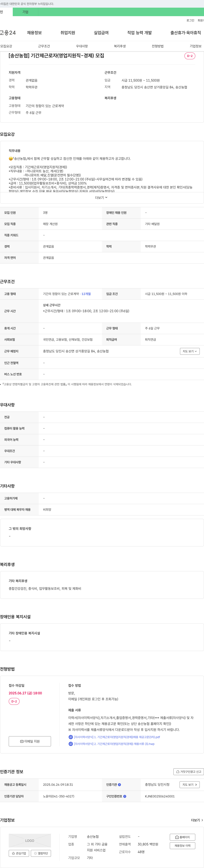Block company with 열람차단 button
Image resolution: width=204 pixels, height=868 pixels.
click(41, 854)
